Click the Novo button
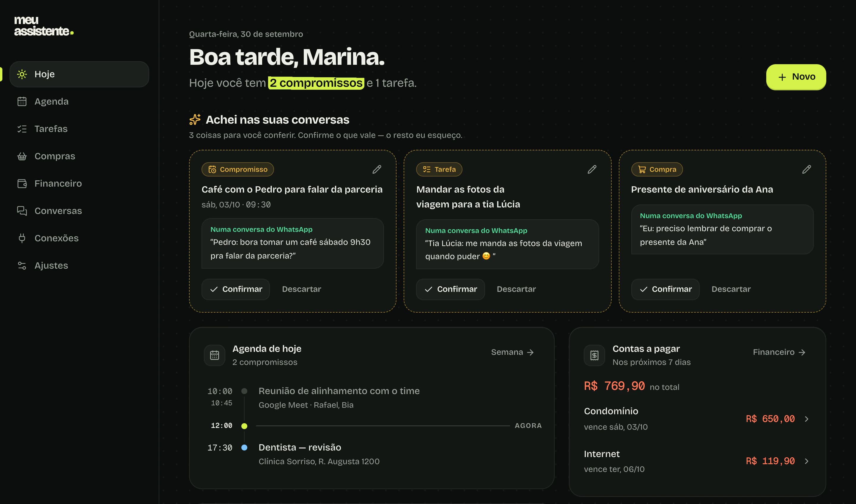This screenshot has width=856, height=504. pyautogui.click(x=796, y=77)
